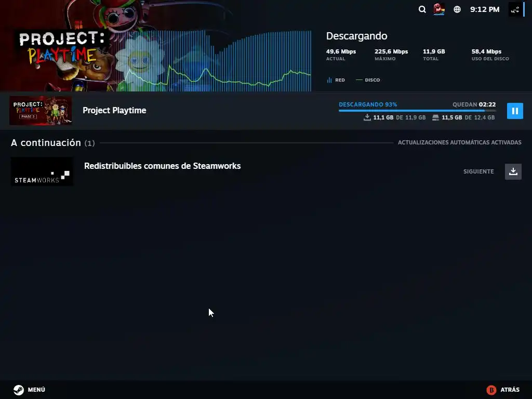Click the 11,9 GB TOTAL value
This screenshot has width=532, height=399.
coord(434,51)
